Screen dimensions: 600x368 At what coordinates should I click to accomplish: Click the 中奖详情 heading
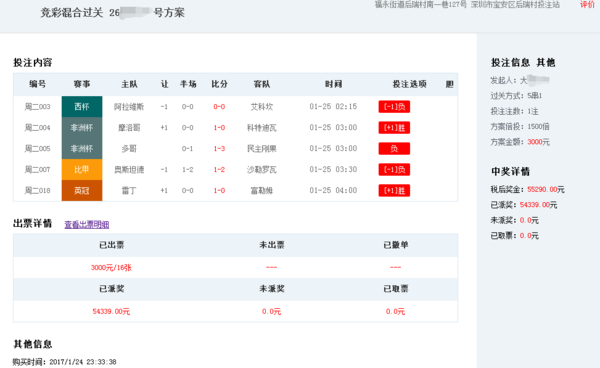510,172
